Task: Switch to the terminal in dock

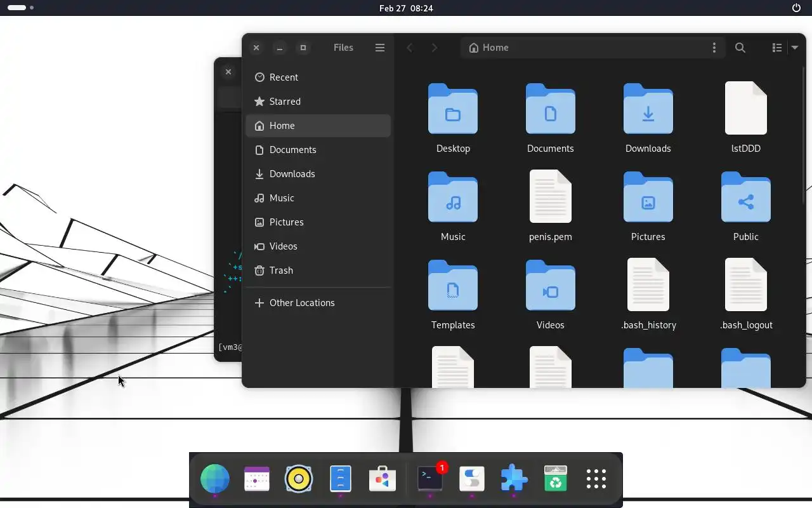Action: [x=430, y=479]
